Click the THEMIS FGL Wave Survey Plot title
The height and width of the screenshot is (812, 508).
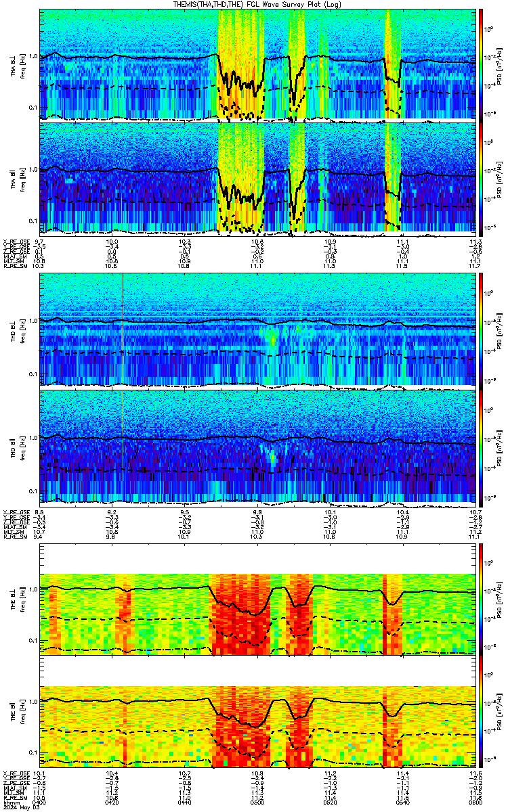point(257,4)
